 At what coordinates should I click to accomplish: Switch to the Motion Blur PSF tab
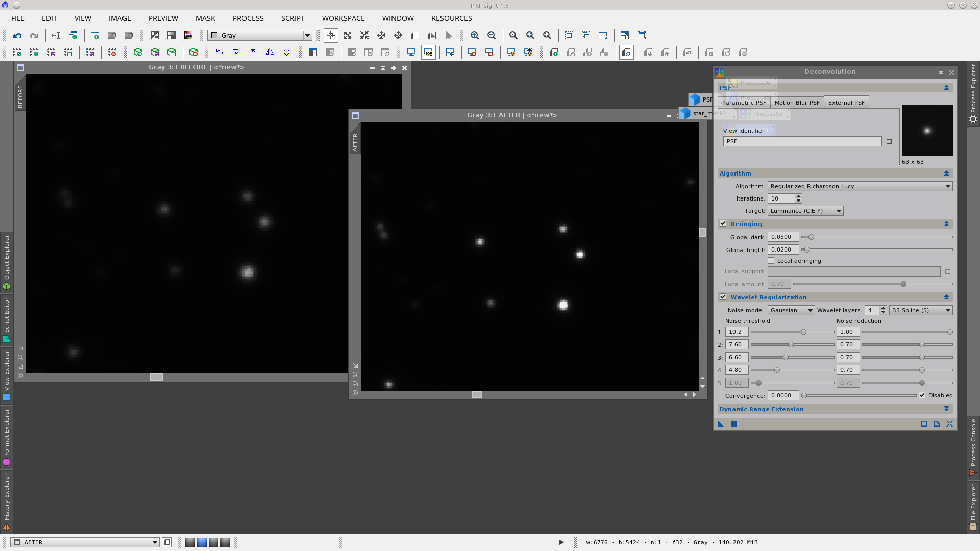coord(797,103)
